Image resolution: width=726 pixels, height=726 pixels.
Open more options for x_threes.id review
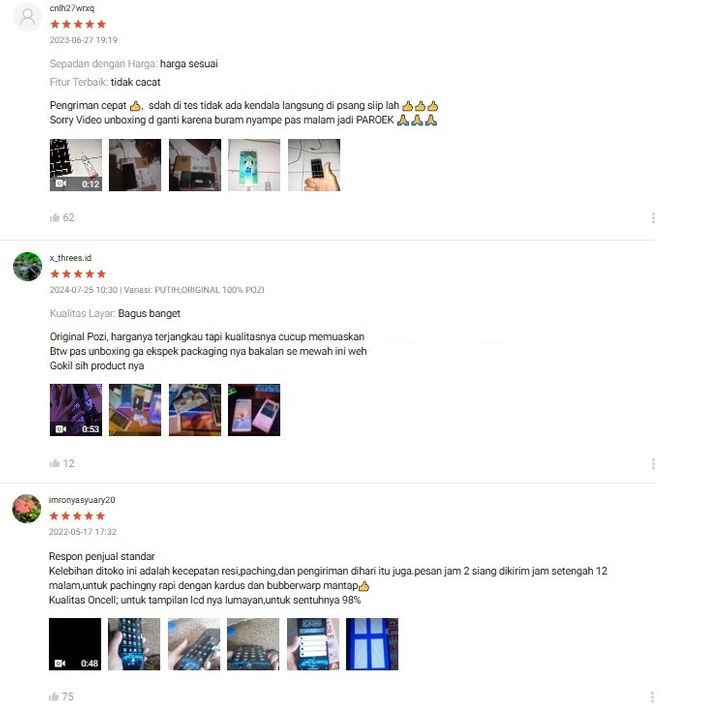[653, 464]
